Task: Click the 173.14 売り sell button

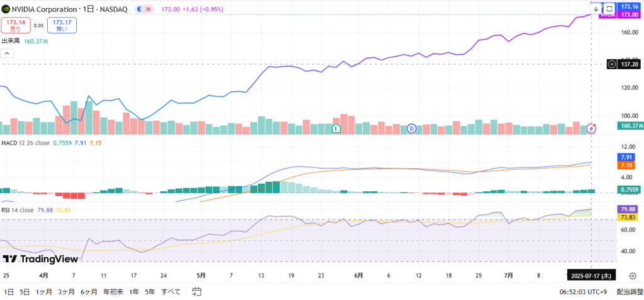Action: click(16, 26)
